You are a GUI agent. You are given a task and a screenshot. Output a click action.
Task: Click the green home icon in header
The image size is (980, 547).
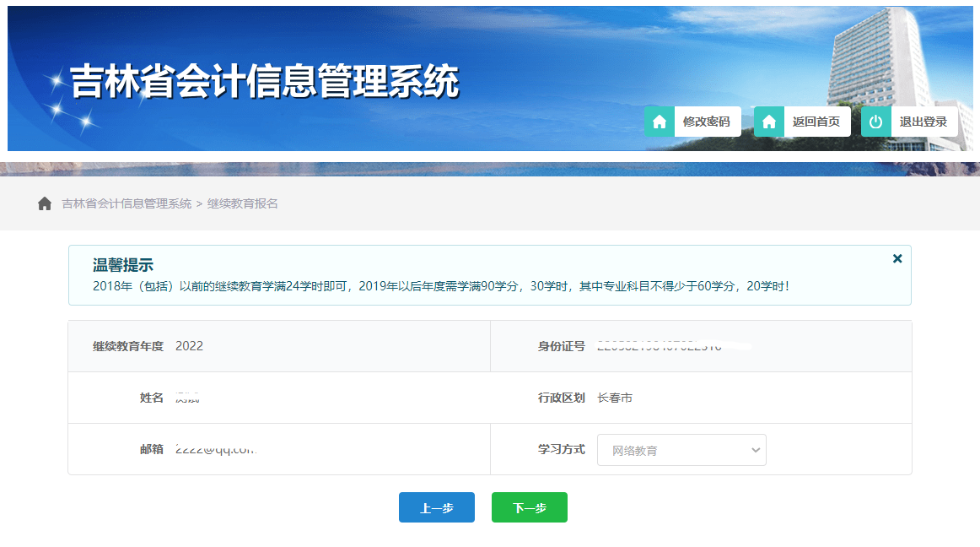tap(659, 122)
